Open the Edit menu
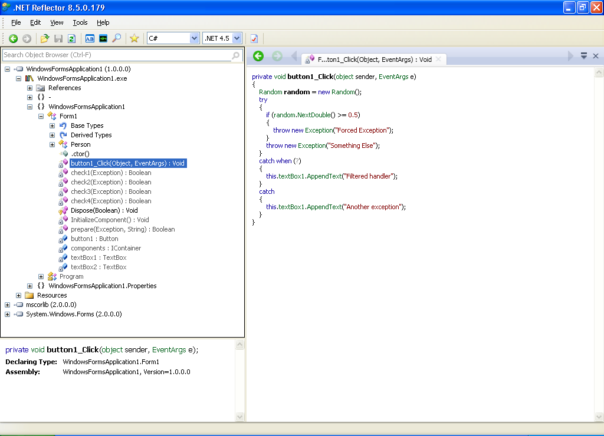The width and height of the screenshot is (604, 436). coord(35,23)
